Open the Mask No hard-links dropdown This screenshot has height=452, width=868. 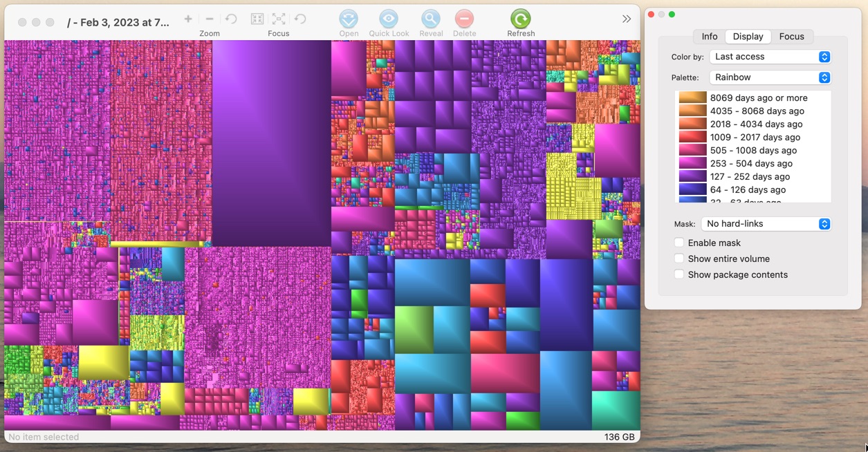(766, 224)
